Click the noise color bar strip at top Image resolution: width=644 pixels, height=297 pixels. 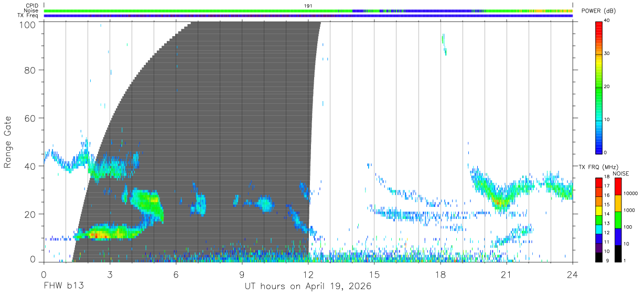[x=308, y=10]
